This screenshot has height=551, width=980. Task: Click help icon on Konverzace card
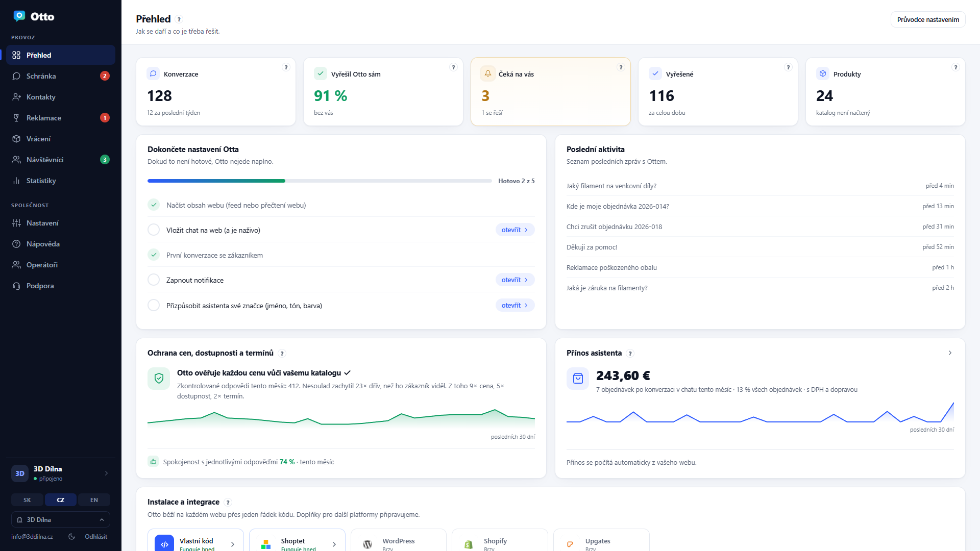click(x=286, y=67)
